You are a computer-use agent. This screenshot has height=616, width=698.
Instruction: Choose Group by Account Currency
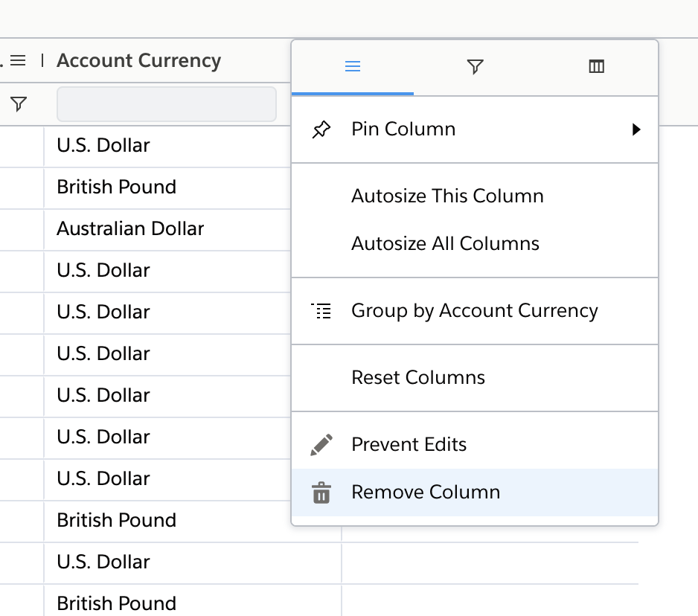[x=474, y=311]
